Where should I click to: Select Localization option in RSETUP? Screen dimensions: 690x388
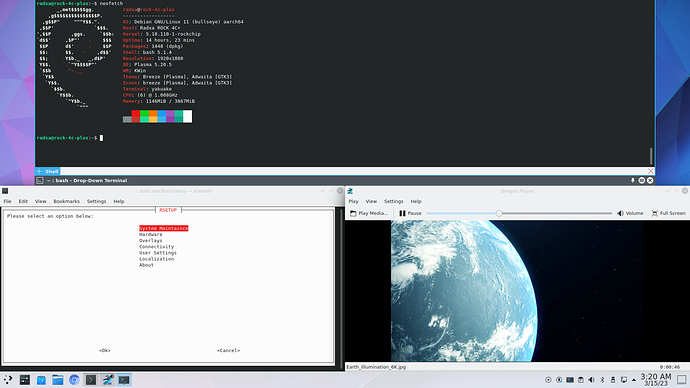156,259
